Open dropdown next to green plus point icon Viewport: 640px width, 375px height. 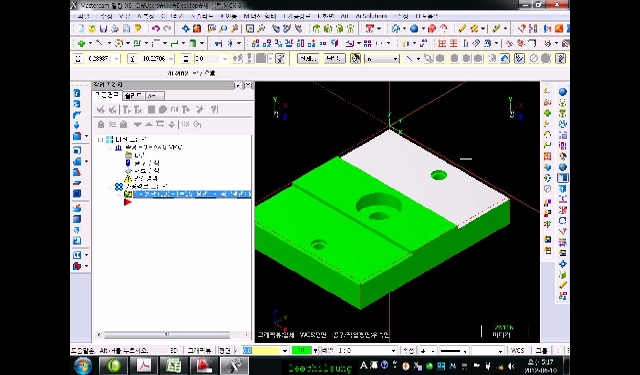coord(90,43)
